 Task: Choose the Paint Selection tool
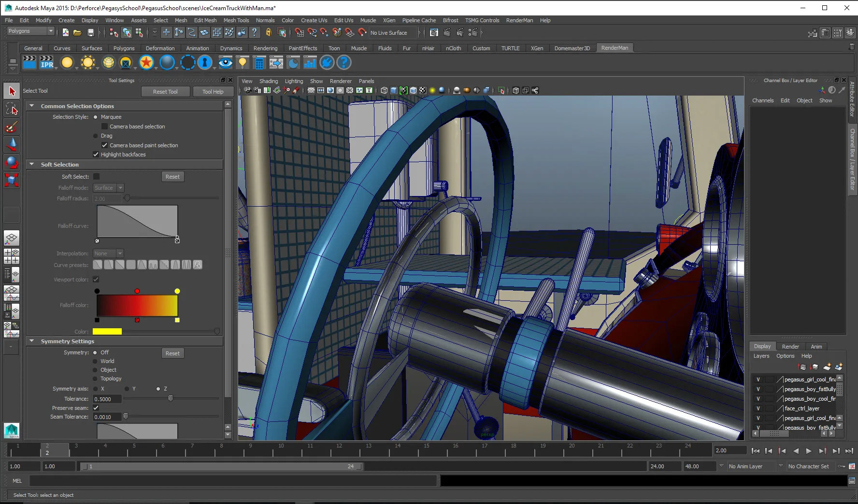(12, 127)
